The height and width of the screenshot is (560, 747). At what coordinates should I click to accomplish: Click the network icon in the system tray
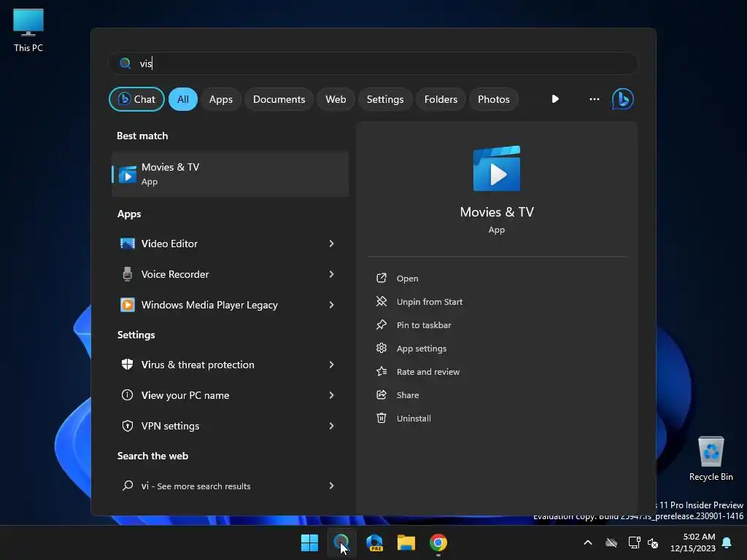point(634,542)
